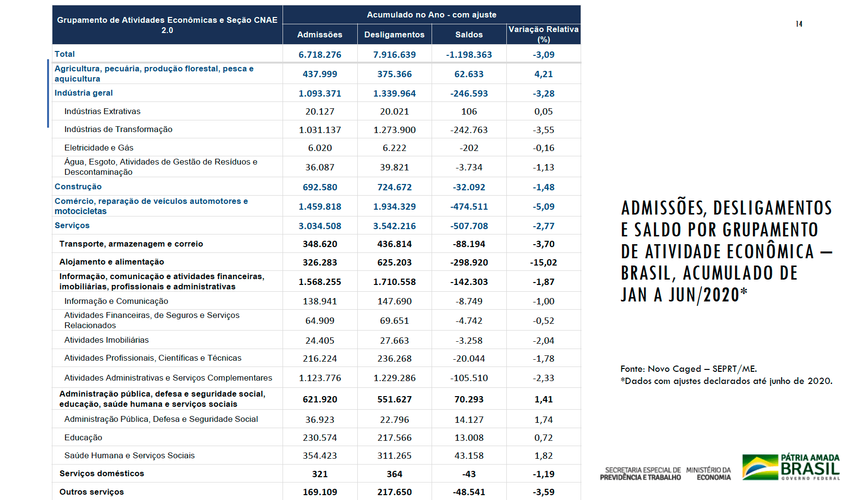Click the "Variação Relativa (%)" column header

pos(544,34)
